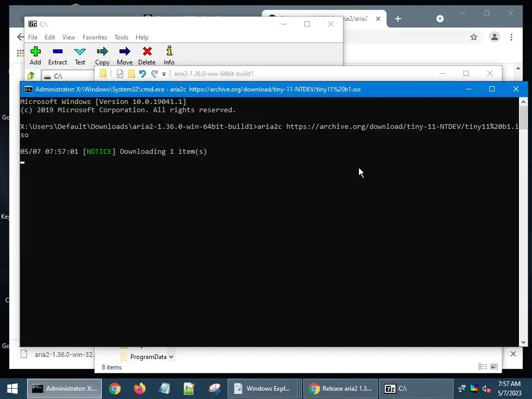
Task: Click the 7-Zip Extract button
Action: point(58,56)
